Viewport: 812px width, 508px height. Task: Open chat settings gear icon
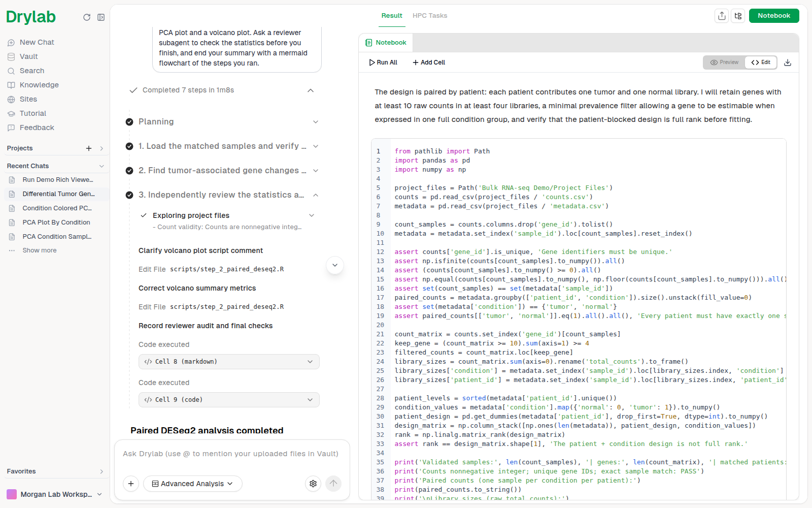(x=313, y=484)
